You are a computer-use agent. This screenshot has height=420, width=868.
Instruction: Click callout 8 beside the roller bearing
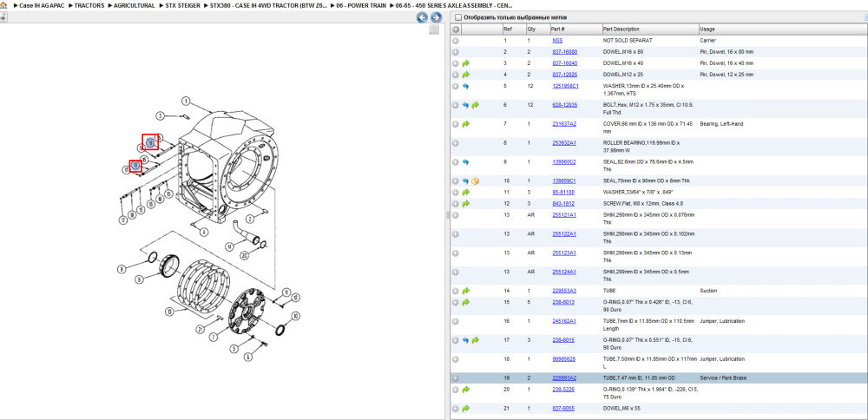tap(139, 279)
